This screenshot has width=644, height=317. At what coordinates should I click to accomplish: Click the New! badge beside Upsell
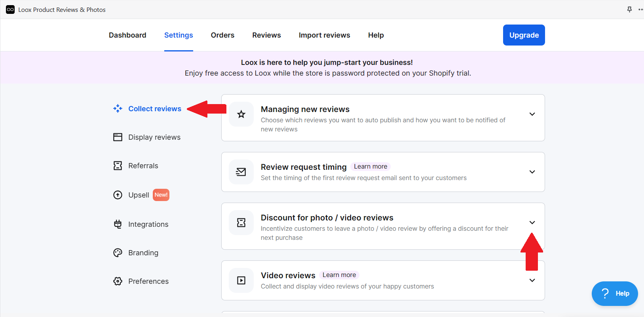(161, 195)
